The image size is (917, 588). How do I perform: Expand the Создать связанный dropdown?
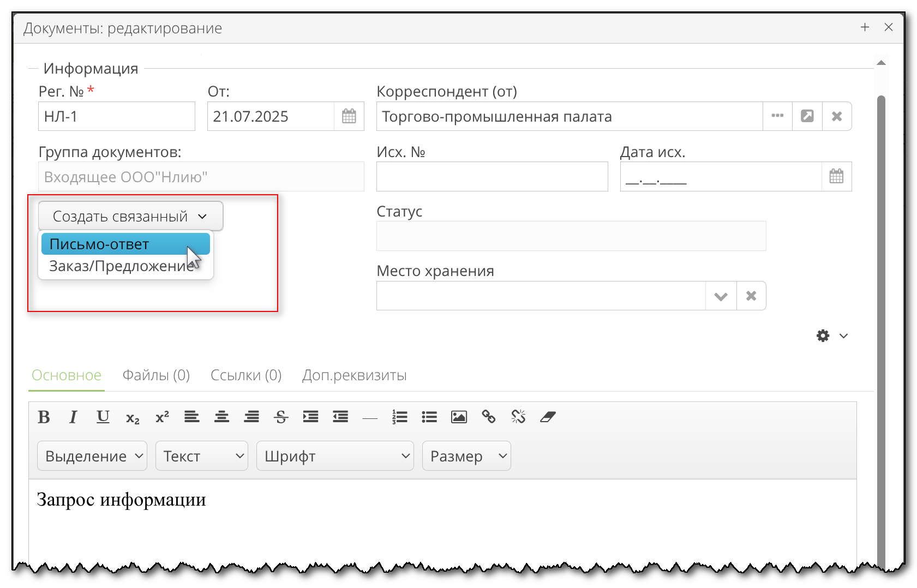[130, 216]
